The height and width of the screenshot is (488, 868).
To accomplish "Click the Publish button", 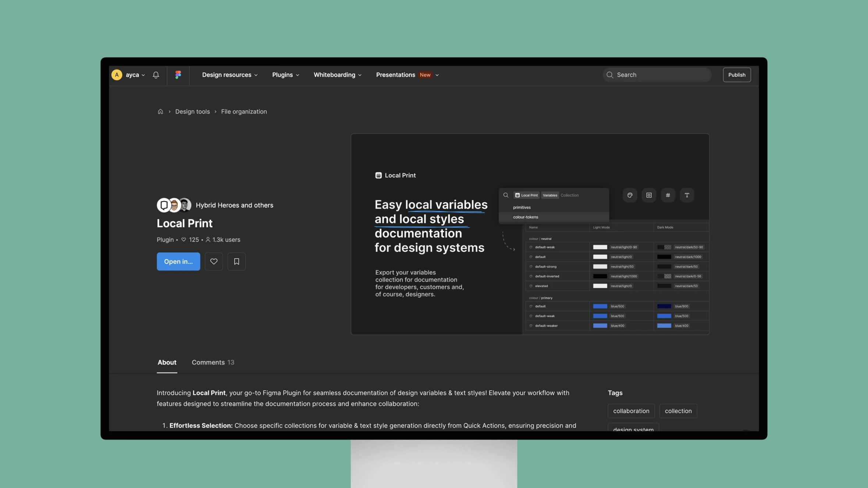I will pyautogui.click(x=737, y=75).
